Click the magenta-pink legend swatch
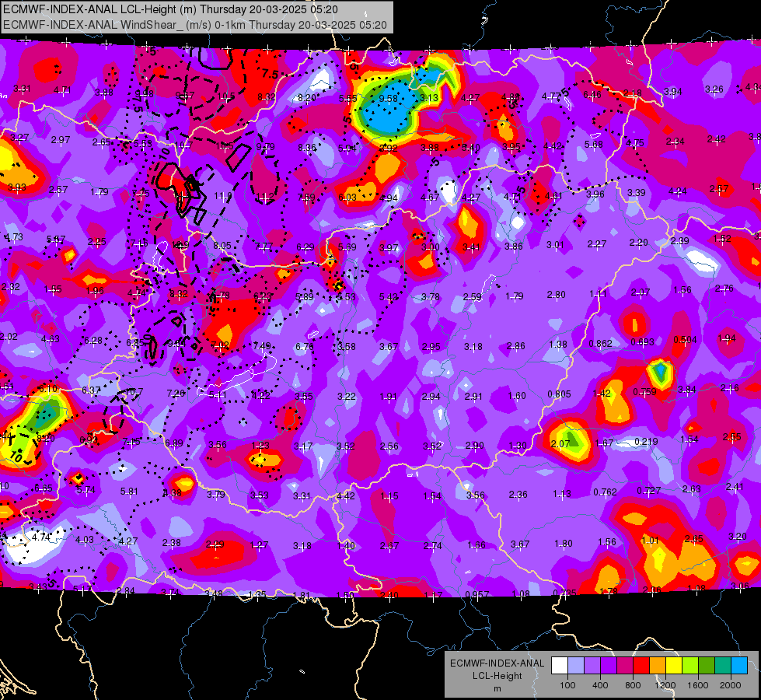This screenshot has height=700, width=761. 625,666
